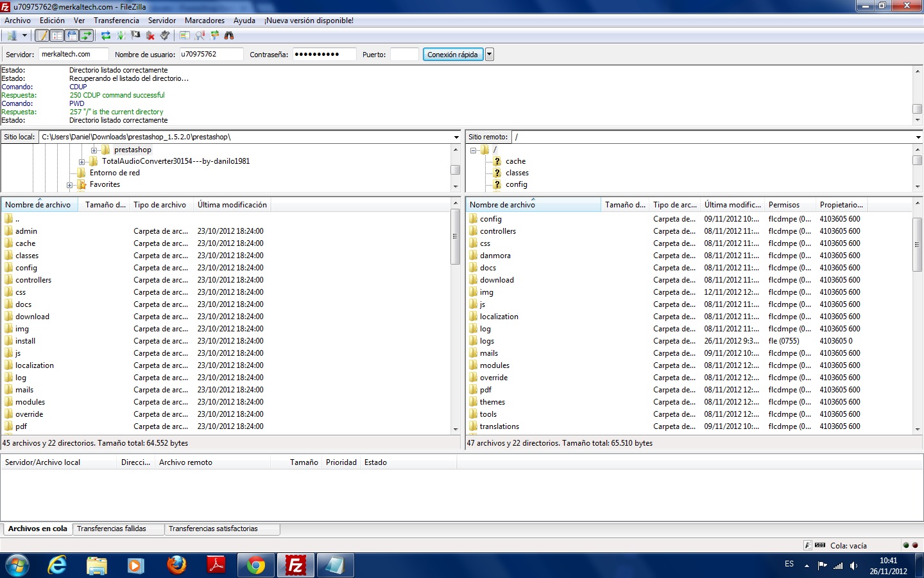This screenshot has width=924, height=578.
Task: Sort local files by 'Última modificación'
Action: click(232, 205)
